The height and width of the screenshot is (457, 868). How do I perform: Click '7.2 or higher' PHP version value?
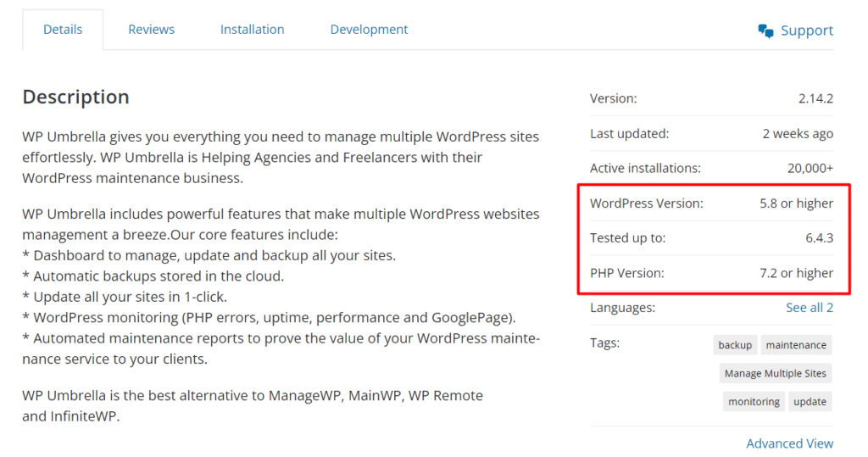pos(796,273)
